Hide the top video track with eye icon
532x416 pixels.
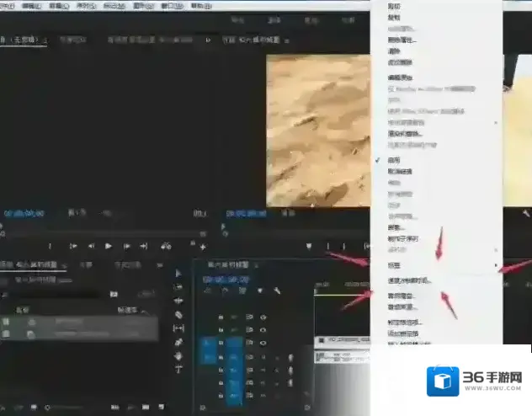coord(263,317)
